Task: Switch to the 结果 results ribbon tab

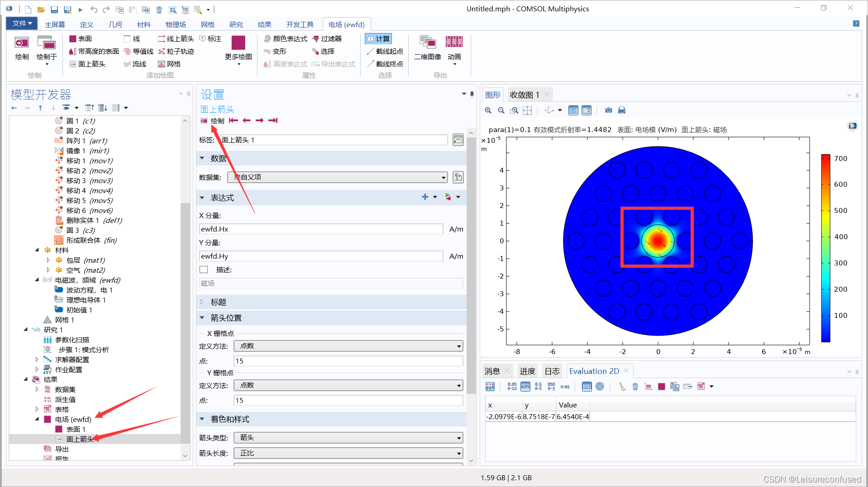Action: 265,24
